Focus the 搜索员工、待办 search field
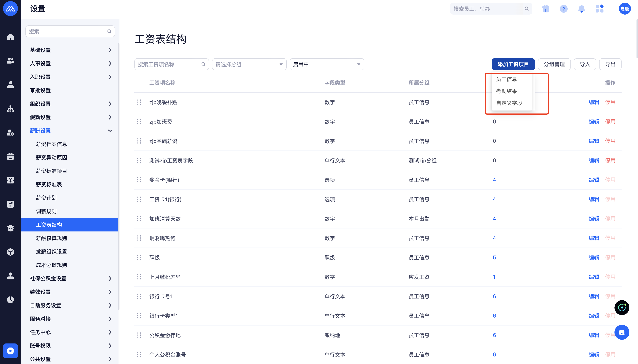Image resolution: width=638 pixels, height=364 pixels. (x=491, y=9)
